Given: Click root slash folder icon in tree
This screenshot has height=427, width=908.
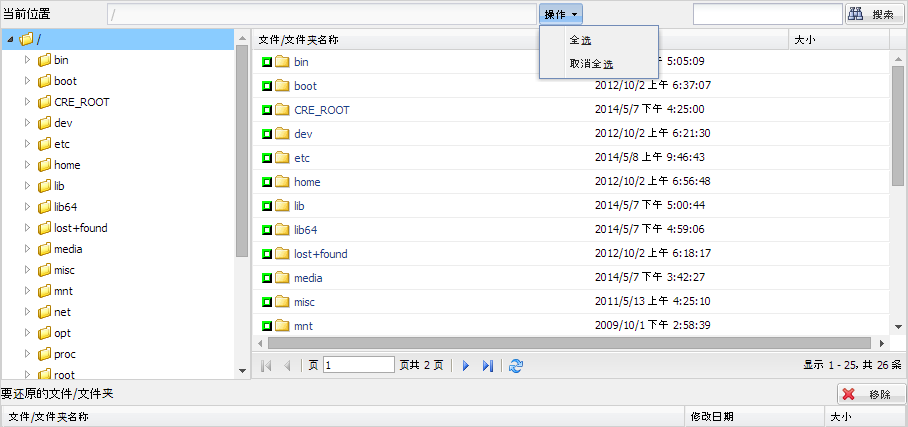Looking at the screenshot, I should click(26, 39).
